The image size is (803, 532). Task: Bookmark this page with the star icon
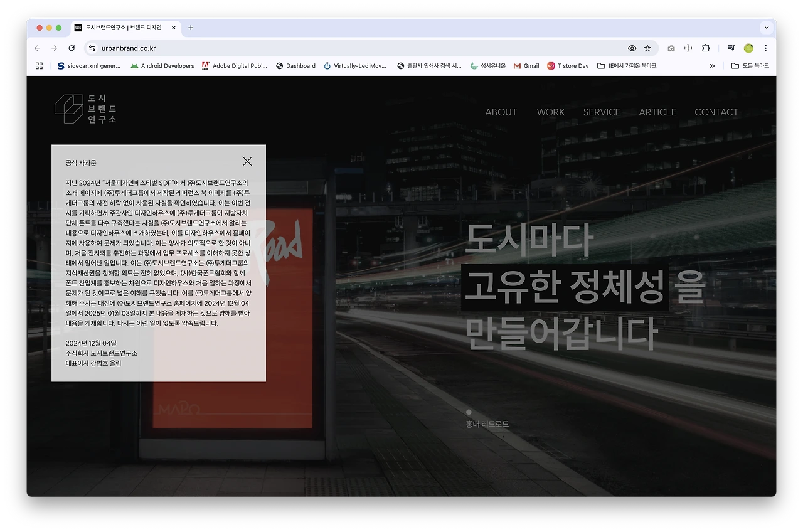(x=647, y=48)
